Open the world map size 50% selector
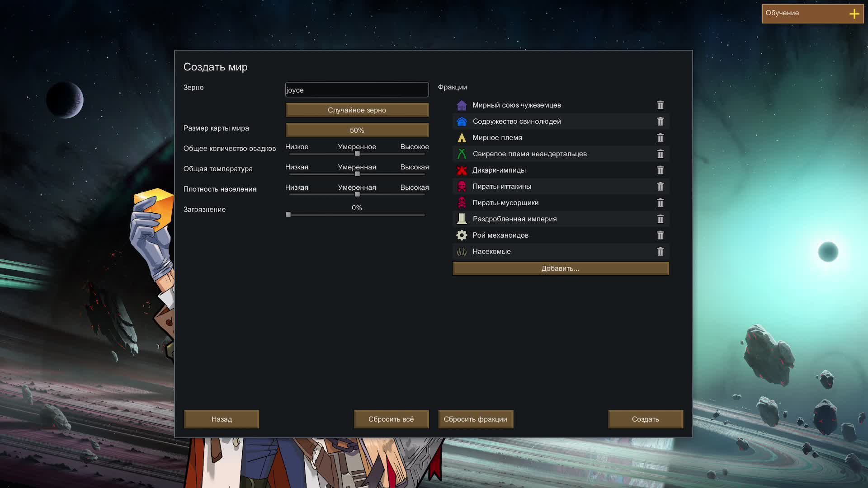 tap(357, 130)
